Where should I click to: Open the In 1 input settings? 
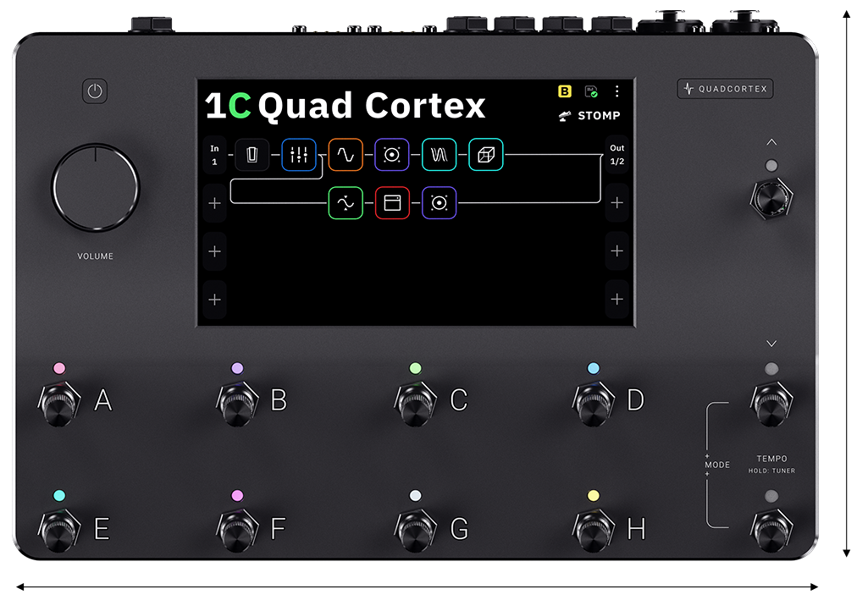click(214, 155)
